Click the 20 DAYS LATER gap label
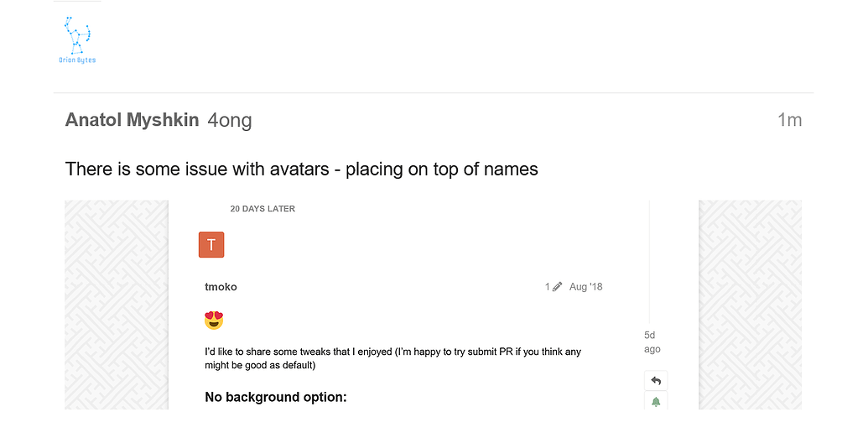This screenshot has width=868, height=438. click(262, 209)
